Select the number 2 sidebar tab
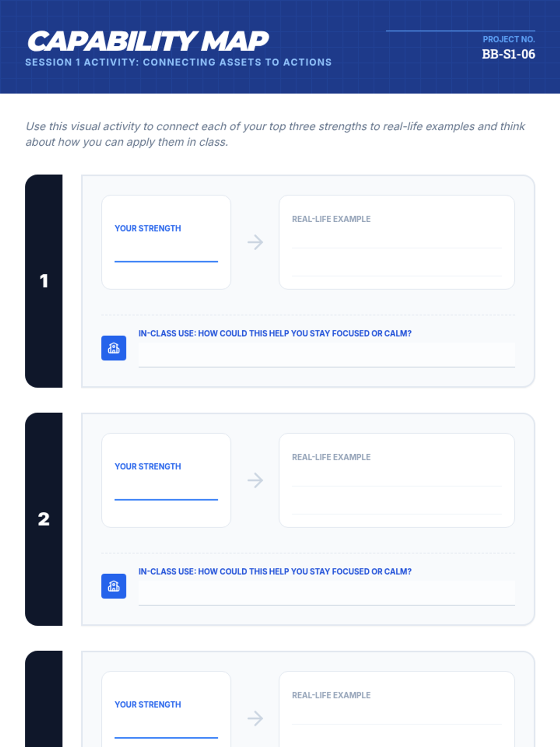The width and height of the screenshot is (560, 747). click(x=44, y=519)
